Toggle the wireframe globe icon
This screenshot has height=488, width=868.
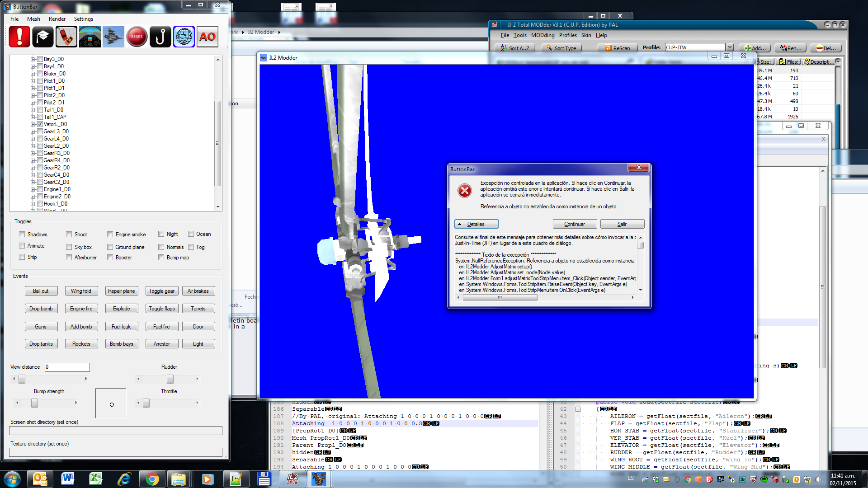(x=184, y=37)
